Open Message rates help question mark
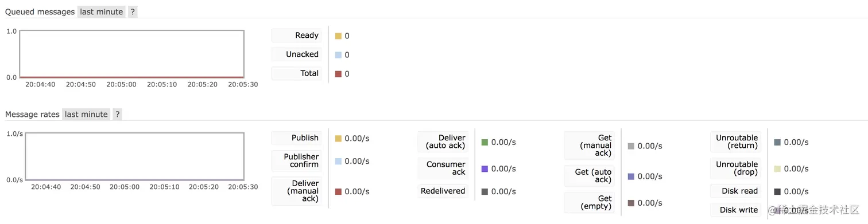868x224 pixels. [117, 114]
